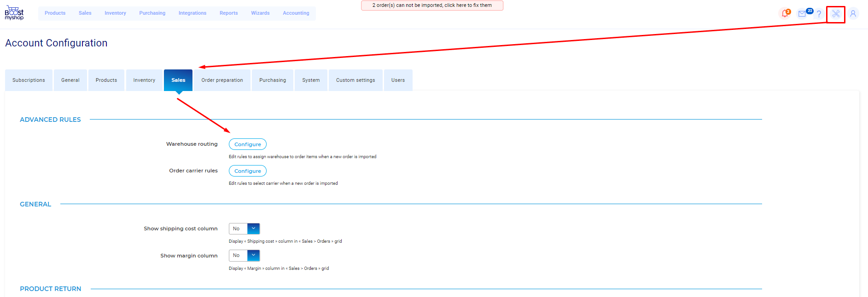Select the Custom settings tab
The height and width of the screenshot is (297, 868).
coord(355,80)
